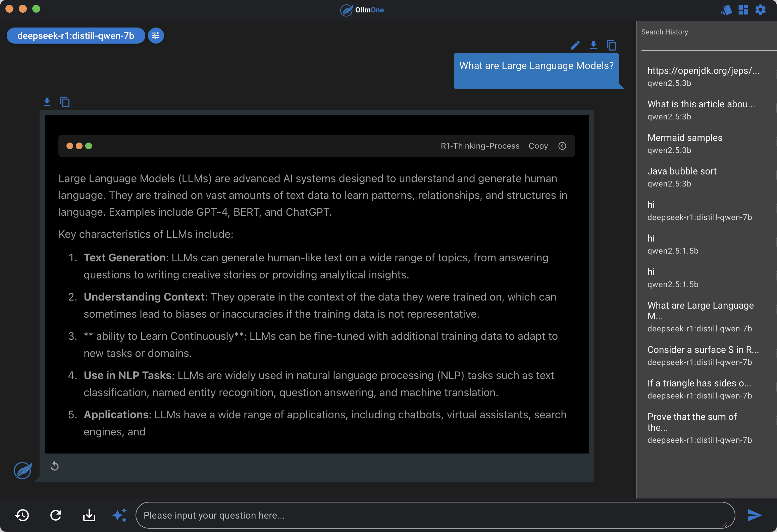Download the user question bubble
The width and height of the screenshot is (777, 532).
pos(593,45)
